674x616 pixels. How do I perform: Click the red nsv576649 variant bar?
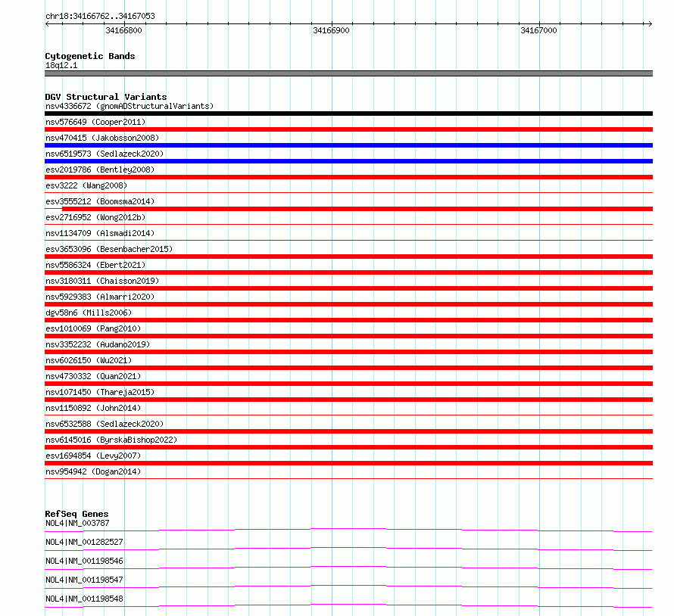(348, 129)
